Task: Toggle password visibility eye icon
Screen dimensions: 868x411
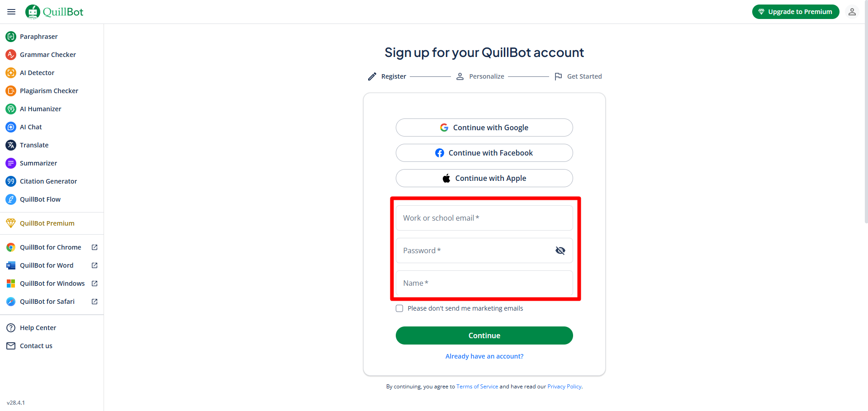Action: [560, 250]
